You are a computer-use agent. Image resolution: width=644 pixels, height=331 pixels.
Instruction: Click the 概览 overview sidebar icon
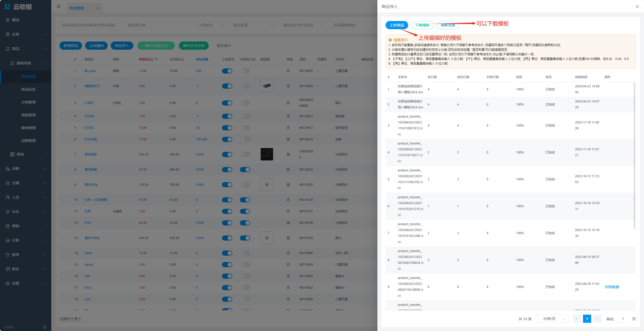click(8, 20)
